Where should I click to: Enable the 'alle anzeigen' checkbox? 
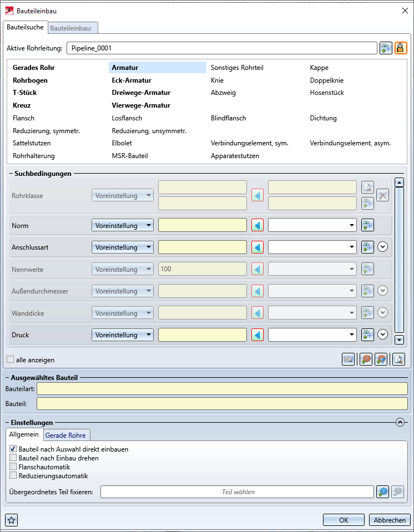[x=11, y=359]
